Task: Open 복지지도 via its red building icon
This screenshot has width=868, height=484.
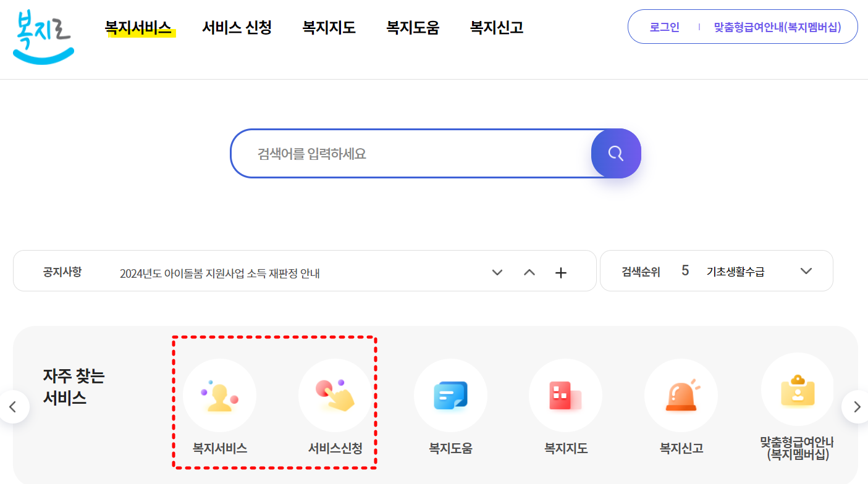Action: click(565, 395)
